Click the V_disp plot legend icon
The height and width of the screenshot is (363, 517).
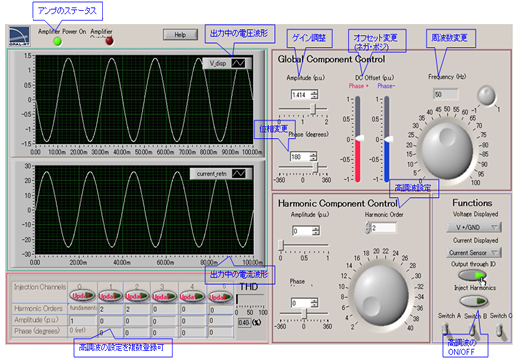(238, 63)
